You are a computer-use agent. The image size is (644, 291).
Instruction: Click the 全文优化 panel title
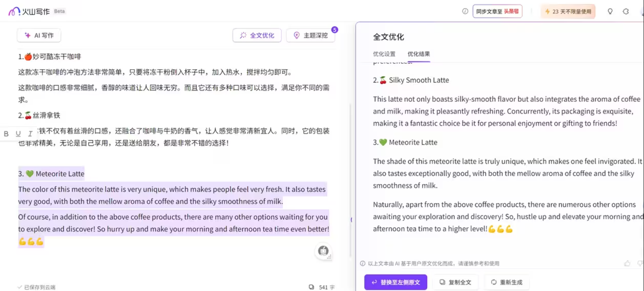388,37
